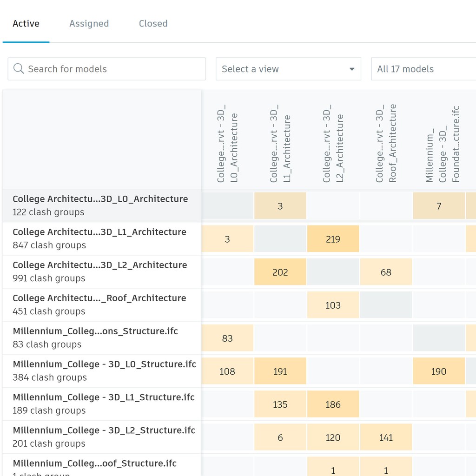476x476 pixels.
Task: Click the College...rvt - 3D_L2_Architecture column header
Action: click(333, 139)
